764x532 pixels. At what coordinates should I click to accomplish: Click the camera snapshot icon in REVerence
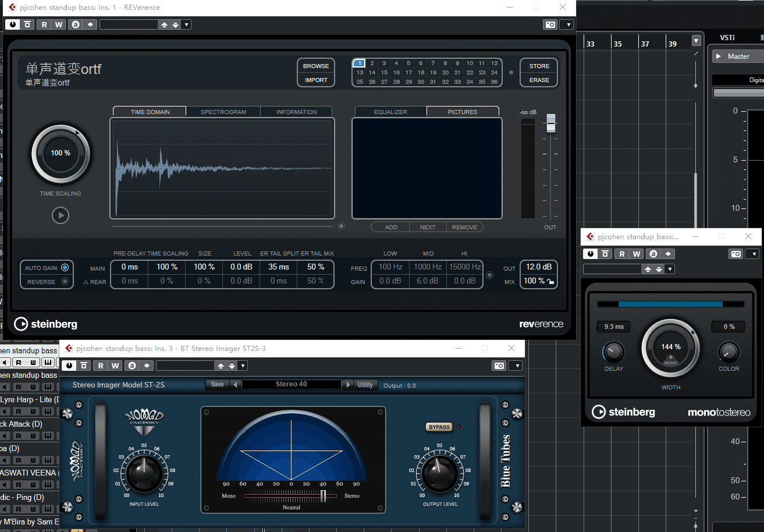[550, 24]
